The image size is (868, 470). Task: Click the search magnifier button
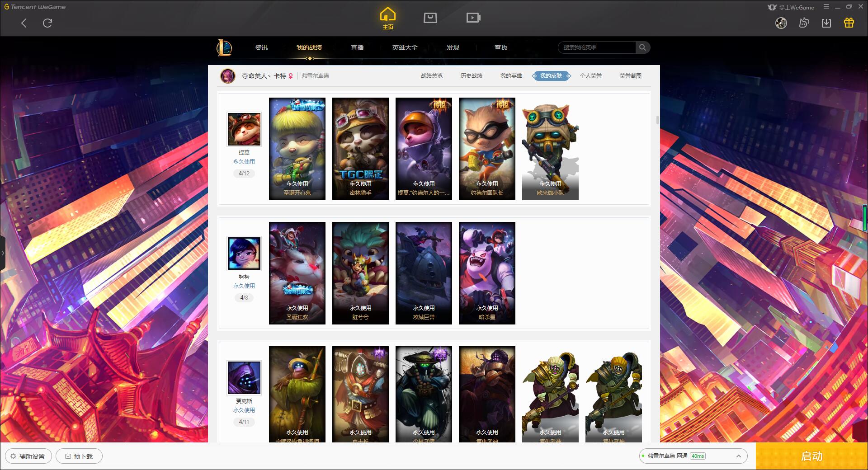(x=642, y=47)
